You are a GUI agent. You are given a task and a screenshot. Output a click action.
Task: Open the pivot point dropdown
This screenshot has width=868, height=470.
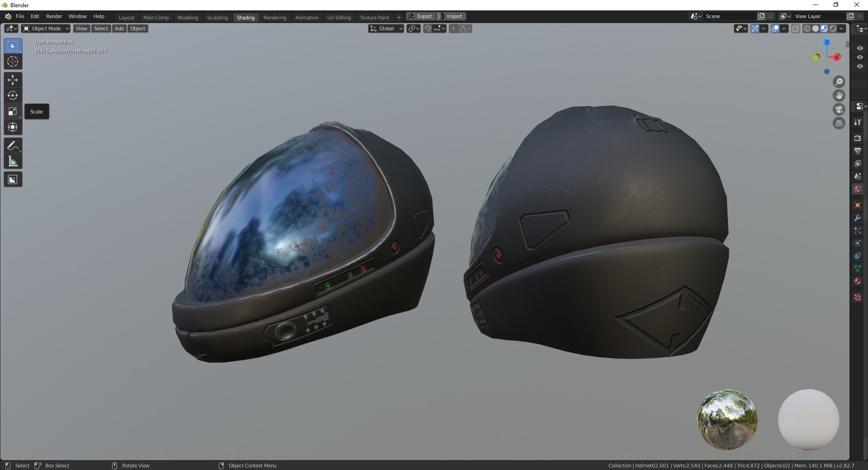tap(414, 28)
